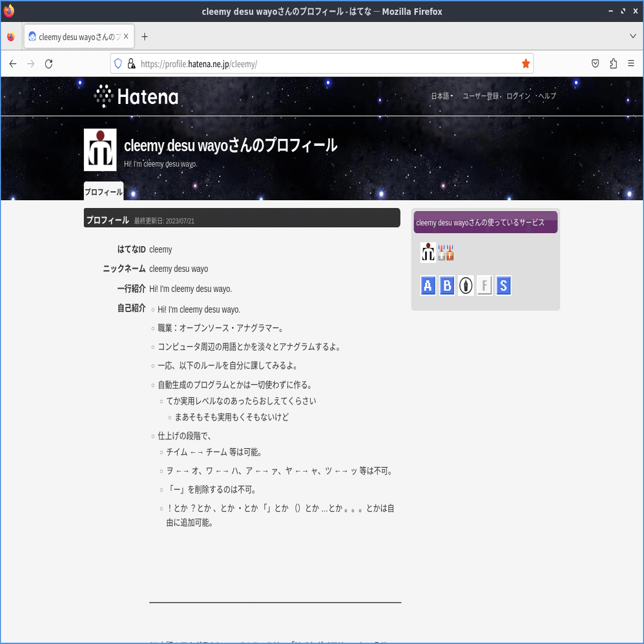
Task: Reload the page with the refresh icon
Action: click(49, 64)
